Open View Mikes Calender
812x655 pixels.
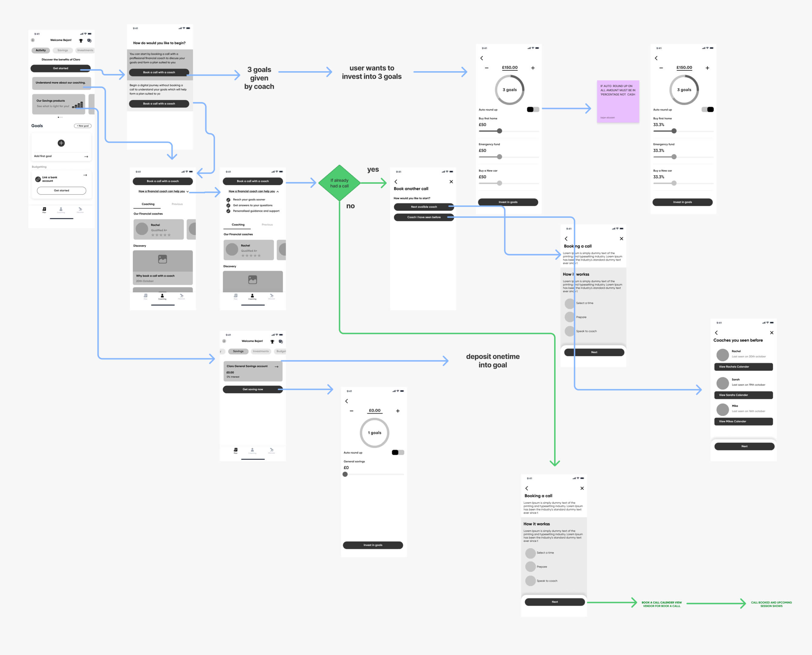(x=743, y=422)
